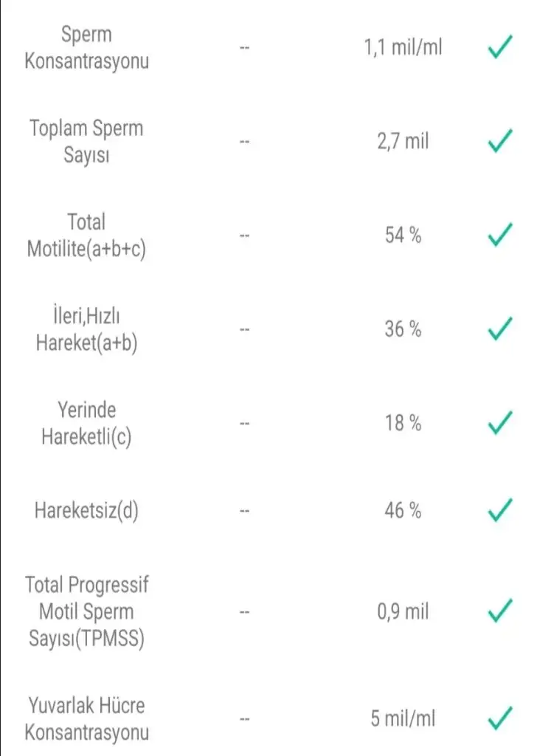The height and width of the screenshot is (756, 537).
Task: Select the 0,9 mil TPMSS value
Action: click(403, 611)
